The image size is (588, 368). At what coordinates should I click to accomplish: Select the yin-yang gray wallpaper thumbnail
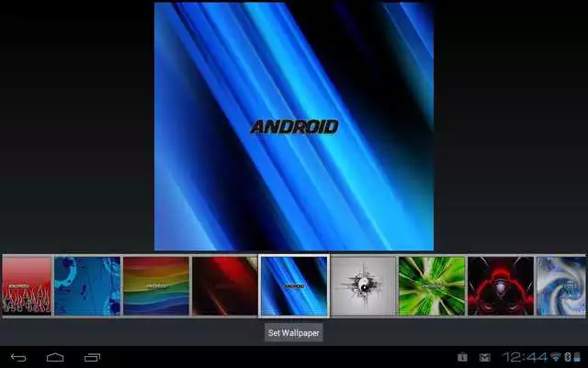[363, 286]
